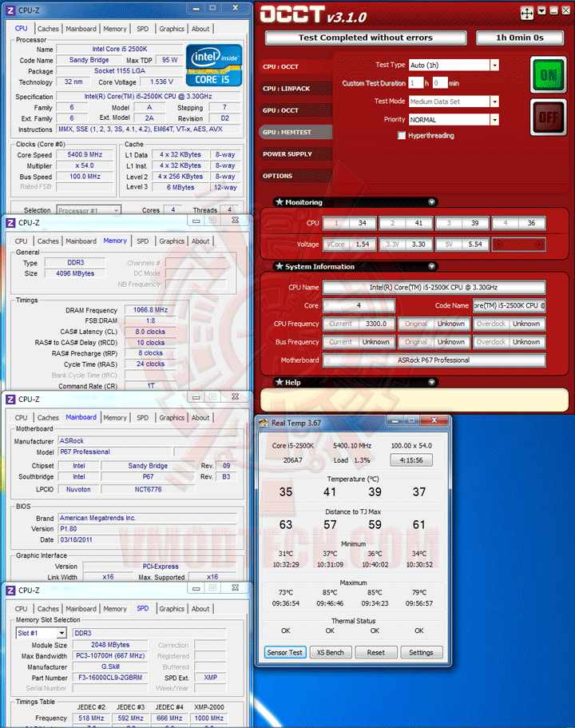
Task: Click the 5V 5.54 voltage monitor
Action: pyautogui.click(x=462, y=245)
